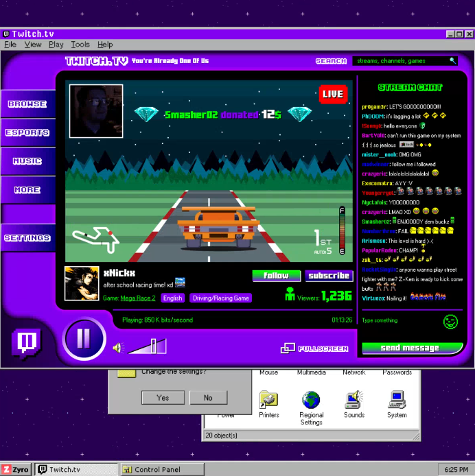
Task: Pause the stream with the round pause button
Action: (x=84, y=339)
